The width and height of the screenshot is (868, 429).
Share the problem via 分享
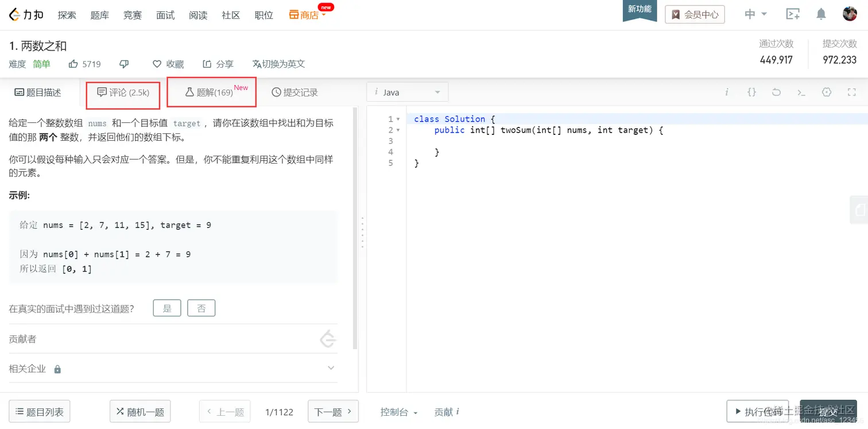tap(218, 64)
